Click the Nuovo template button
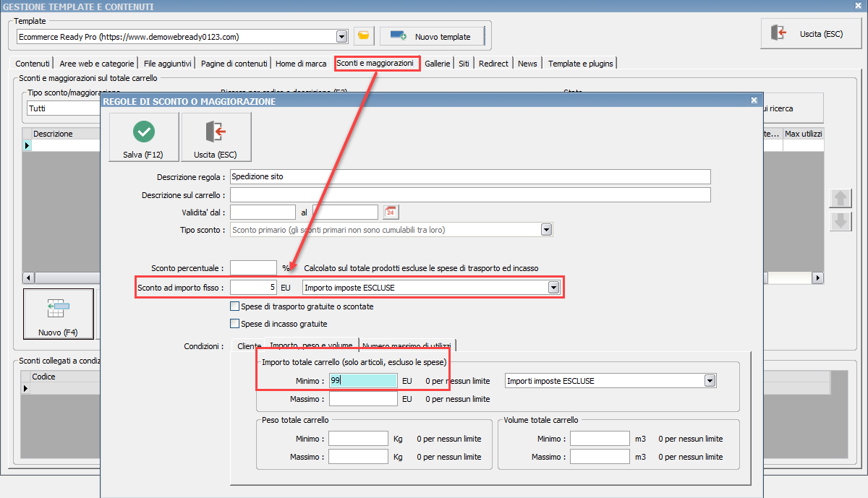 (x=432, y=36)
